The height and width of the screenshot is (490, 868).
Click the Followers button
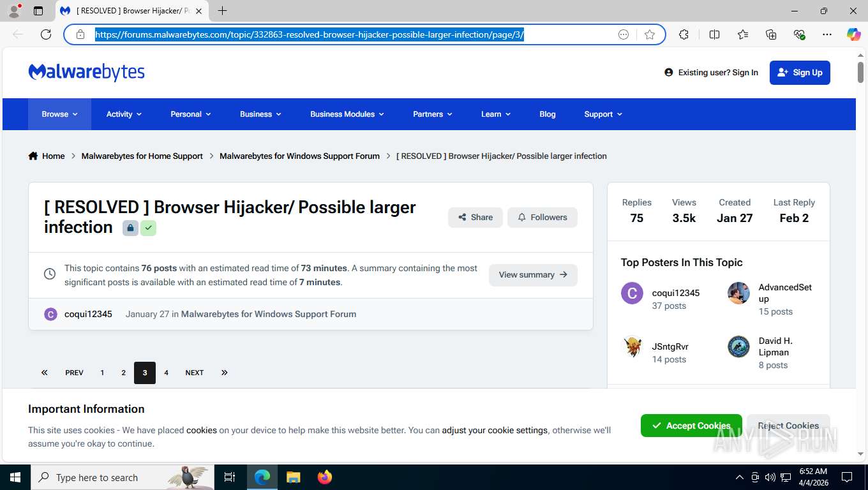point(542,218)
